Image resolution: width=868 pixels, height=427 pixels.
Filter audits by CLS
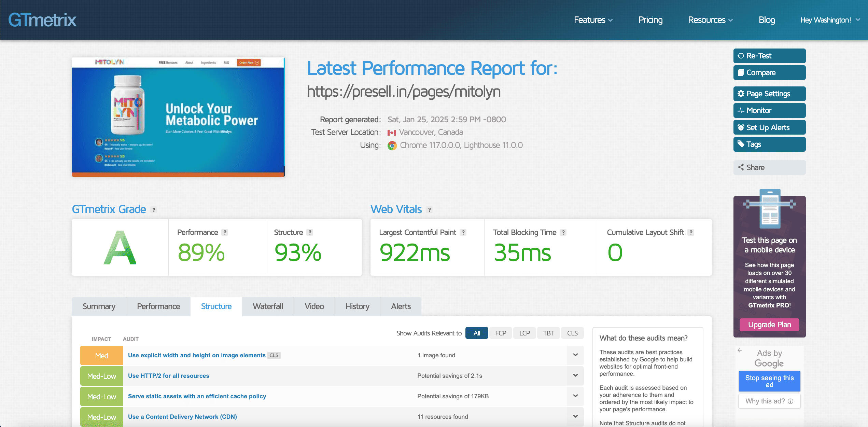572,333
